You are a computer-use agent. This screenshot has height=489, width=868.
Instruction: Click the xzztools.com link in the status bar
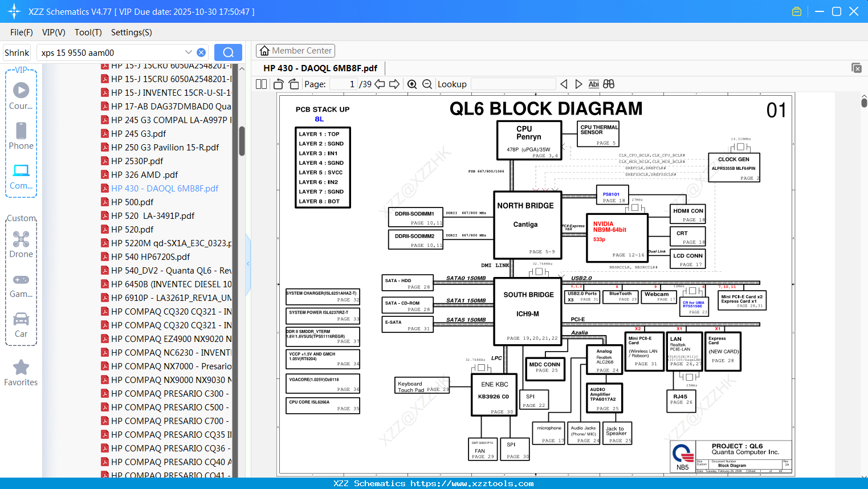point(472,483)
